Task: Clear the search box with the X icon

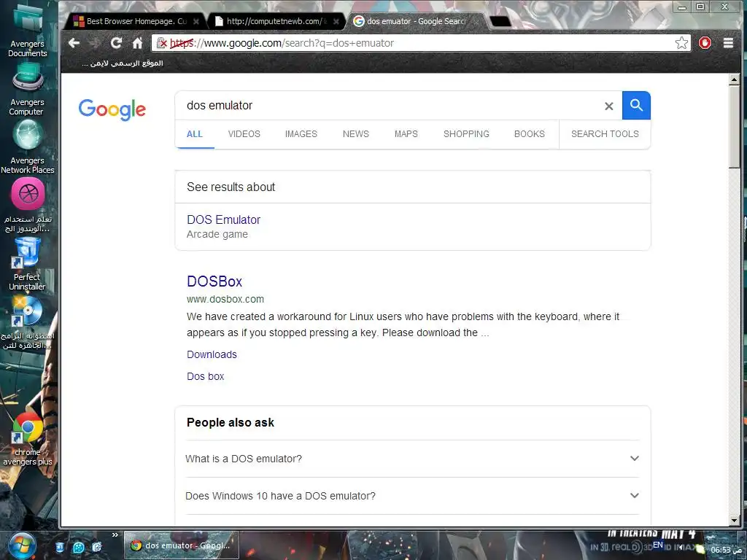Action: 609,106
